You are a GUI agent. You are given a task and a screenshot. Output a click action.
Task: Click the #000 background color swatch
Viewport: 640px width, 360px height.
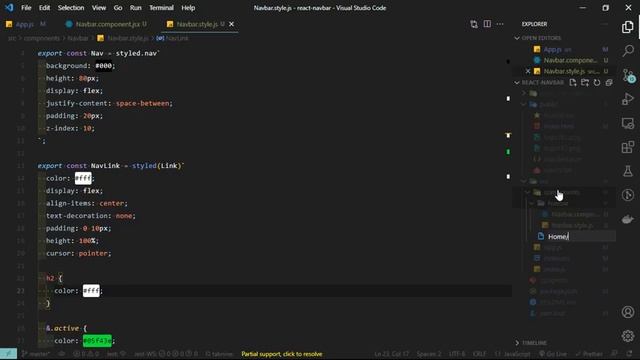[103, 66]
